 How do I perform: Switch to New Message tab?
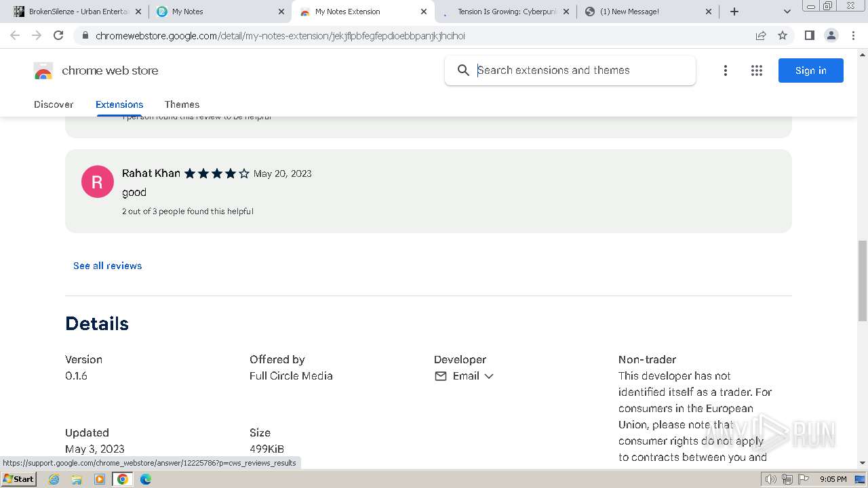tap(648, 12)
